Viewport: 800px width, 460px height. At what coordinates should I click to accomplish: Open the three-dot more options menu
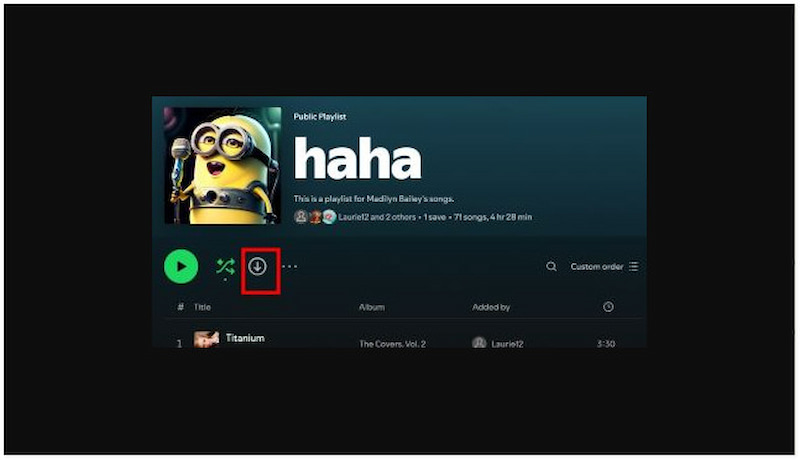click(x=289, y=266)
